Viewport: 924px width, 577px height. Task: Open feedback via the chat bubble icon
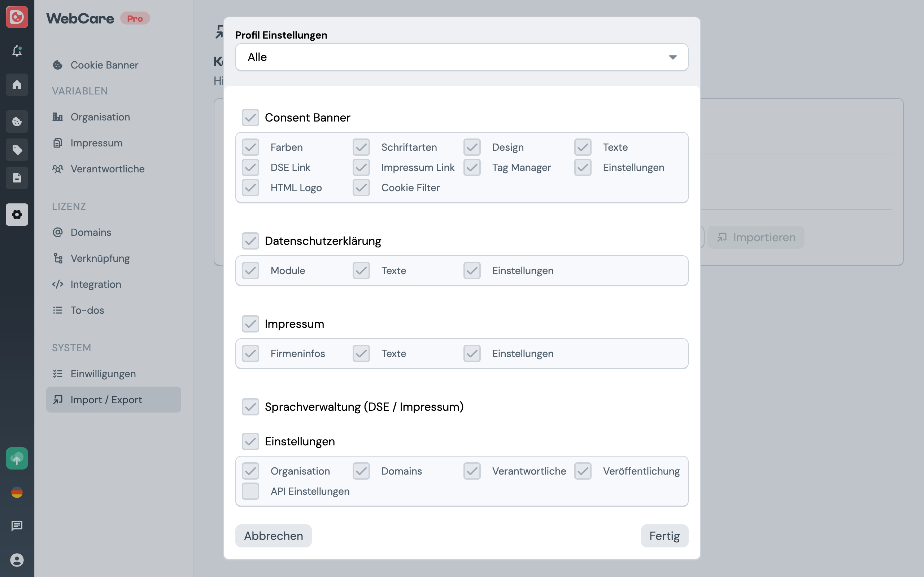17,526
